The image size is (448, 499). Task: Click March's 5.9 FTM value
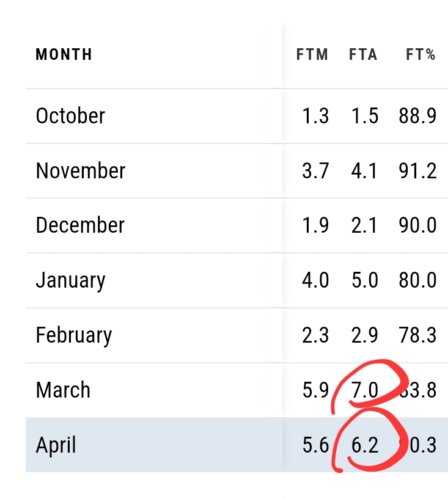(x=315, y=390)
